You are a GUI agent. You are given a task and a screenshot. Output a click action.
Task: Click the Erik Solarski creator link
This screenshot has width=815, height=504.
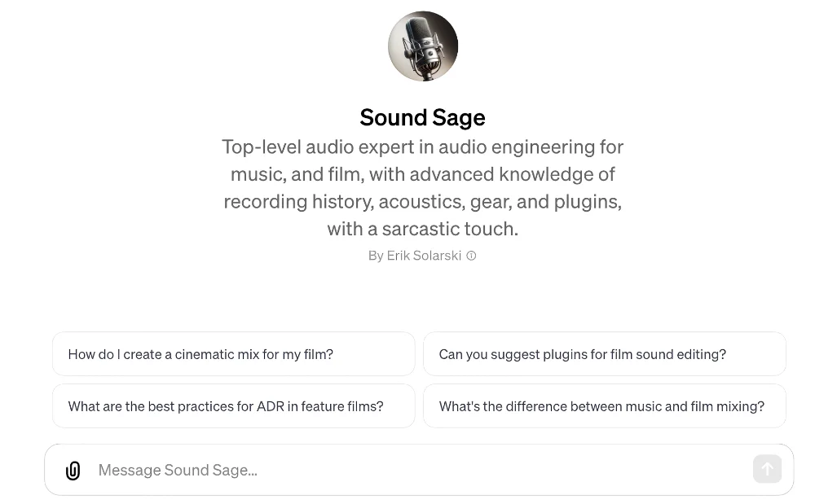(x=424, y=255)
